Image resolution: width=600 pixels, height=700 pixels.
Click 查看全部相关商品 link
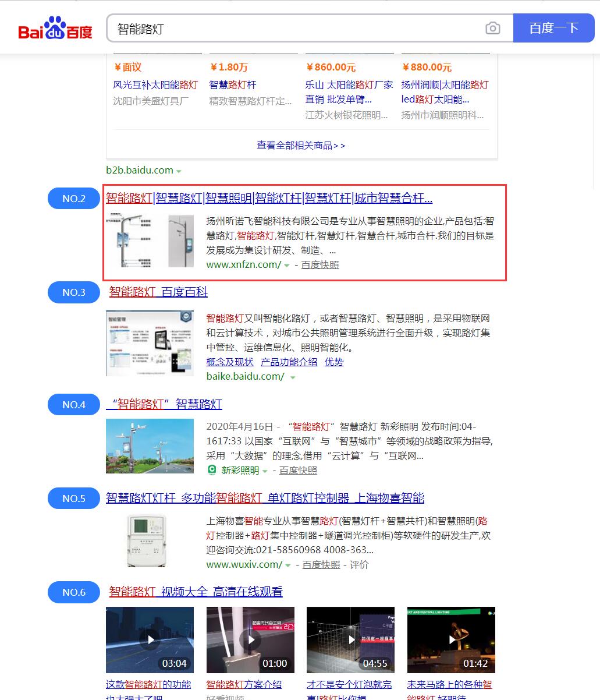coord(301,145)
